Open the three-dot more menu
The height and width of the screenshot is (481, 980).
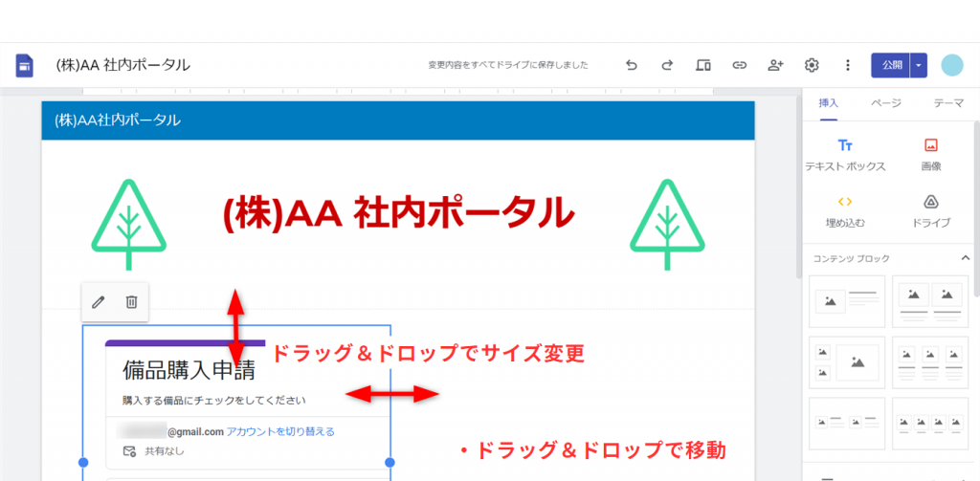pos(847,65)
